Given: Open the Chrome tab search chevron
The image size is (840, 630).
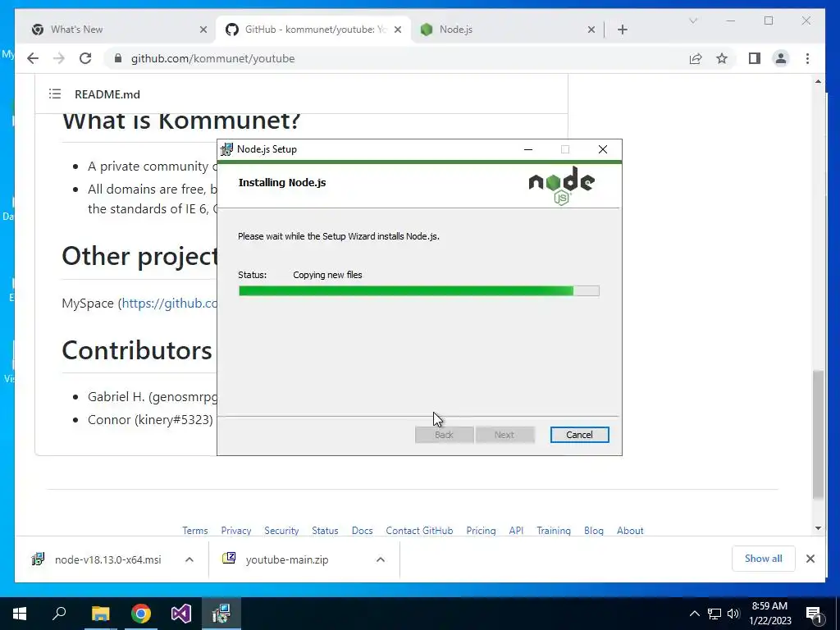Looking at the screenshot, I should click(693, 21).
